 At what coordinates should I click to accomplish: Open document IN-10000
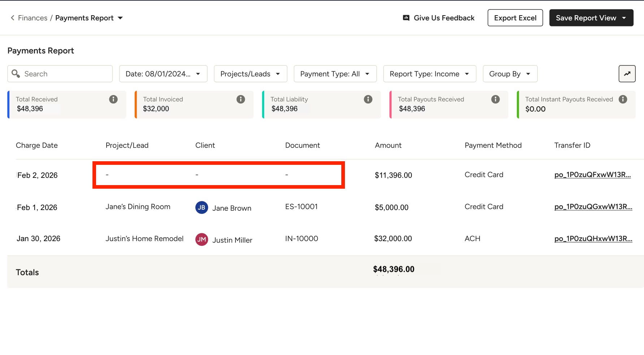pyautogui.click(x=302, y=239)
